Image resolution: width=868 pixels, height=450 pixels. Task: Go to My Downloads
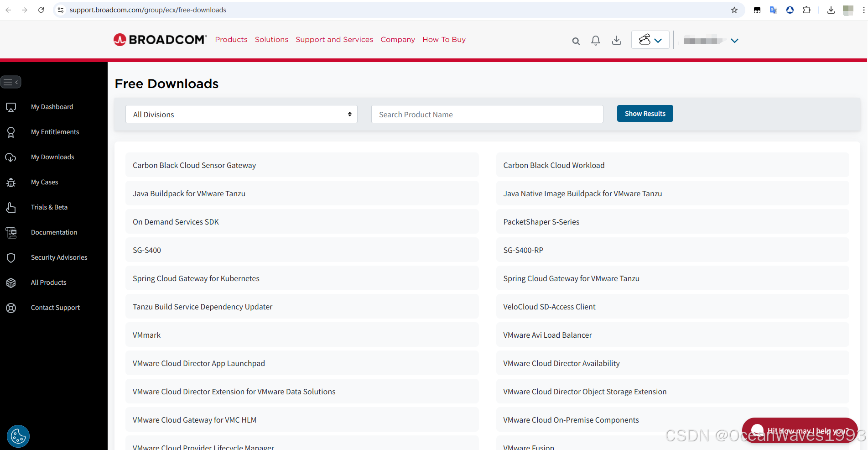[52, 157]
